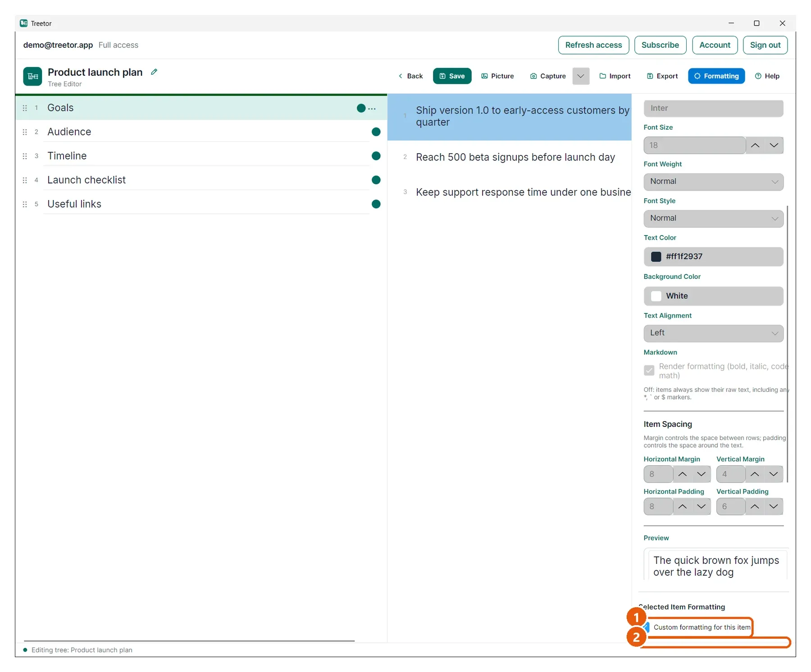Click the green dot on the Goals row
This screenshot has height=672, width=811.
pos(361,108)
